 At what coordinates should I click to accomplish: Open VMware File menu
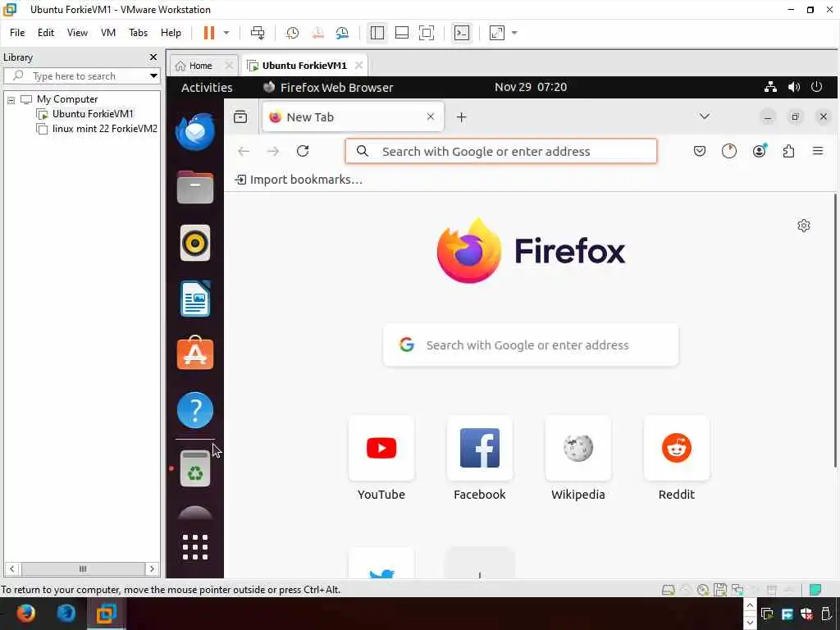click(17, 33)
